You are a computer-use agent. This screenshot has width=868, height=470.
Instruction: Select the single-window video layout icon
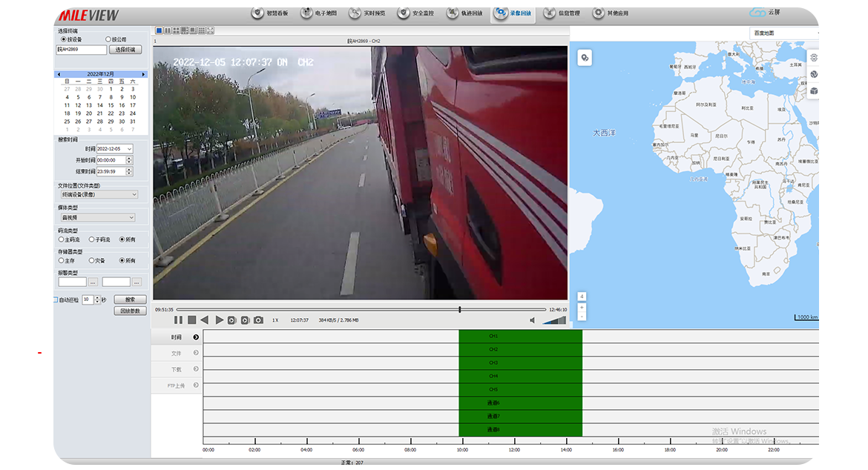[159, 30]
